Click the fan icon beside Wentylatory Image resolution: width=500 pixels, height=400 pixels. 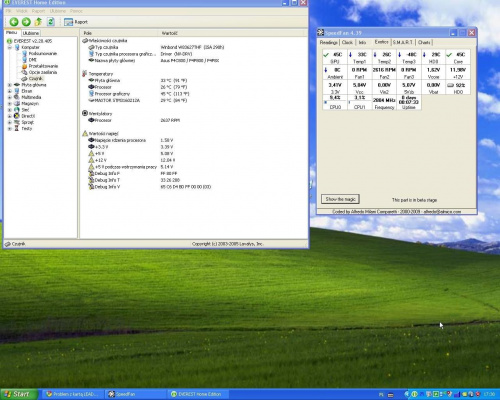pos(85,113)
